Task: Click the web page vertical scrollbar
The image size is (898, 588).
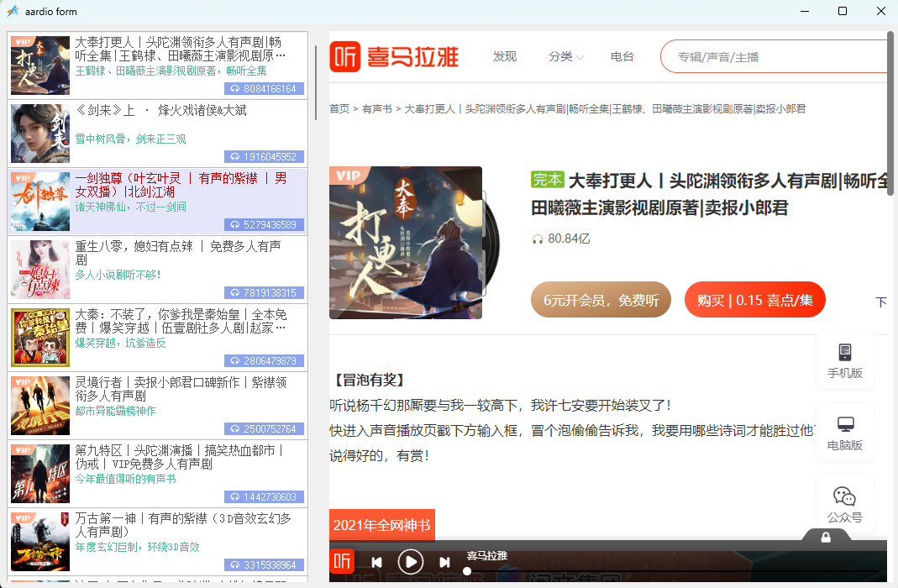Action: [890, 114]
